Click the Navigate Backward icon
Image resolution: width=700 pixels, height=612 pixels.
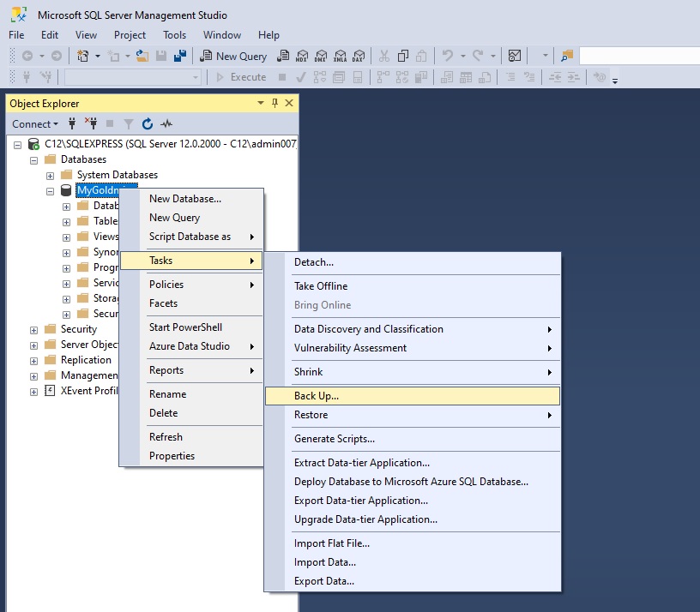[27, 57]
